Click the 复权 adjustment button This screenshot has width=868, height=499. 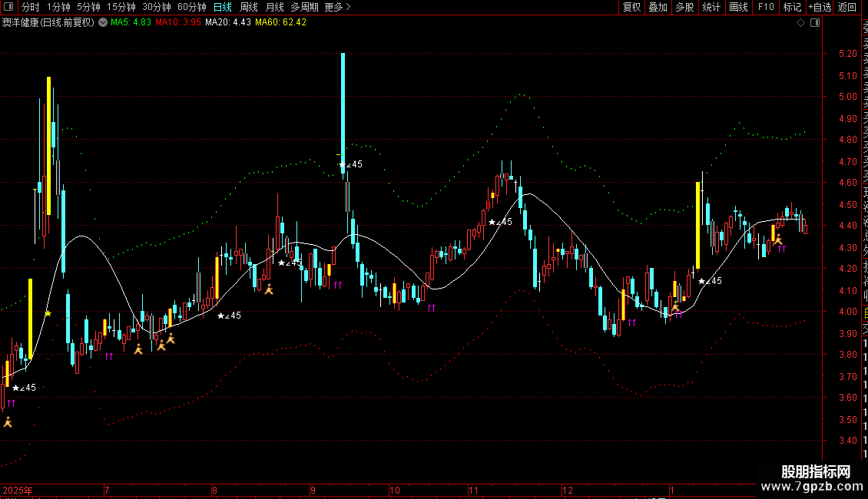631,7
